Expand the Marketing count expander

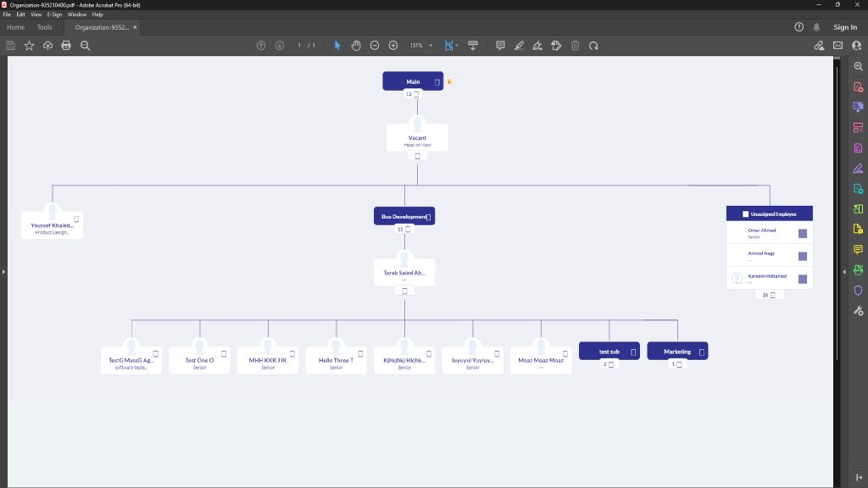[676, 364]
